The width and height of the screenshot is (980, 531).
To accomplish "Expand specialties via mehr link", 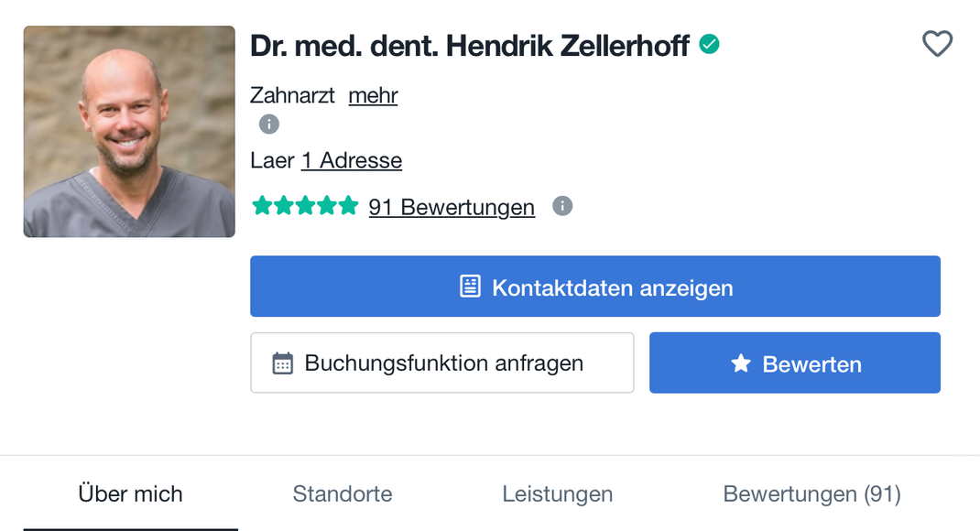I will coord(373,95).
